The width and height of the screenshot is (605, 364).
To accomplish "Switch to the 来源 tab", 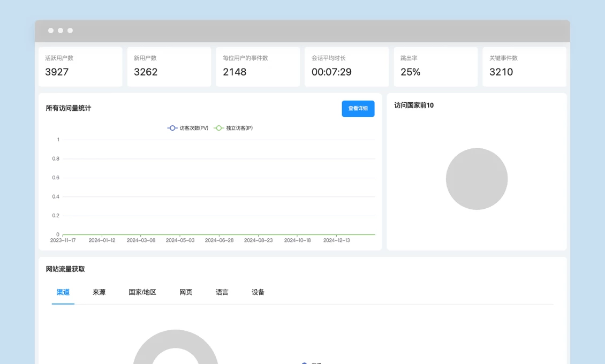I will tap(99, 292).
